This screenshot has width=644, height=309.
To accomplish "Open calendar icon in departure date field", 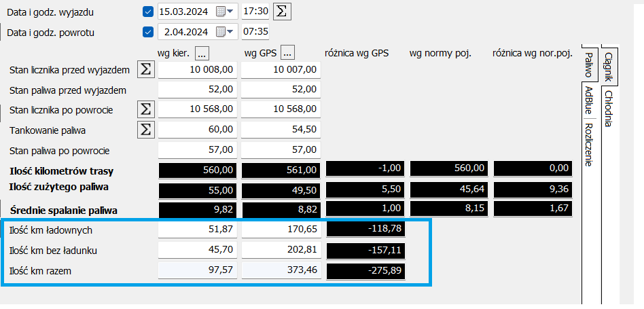I will [x=220, y=12].
